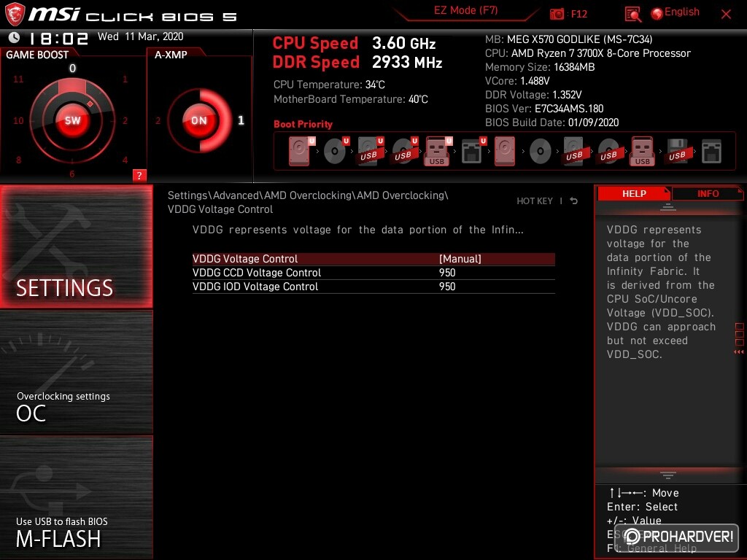Select legacy USB hard disk boot icon

574,151
